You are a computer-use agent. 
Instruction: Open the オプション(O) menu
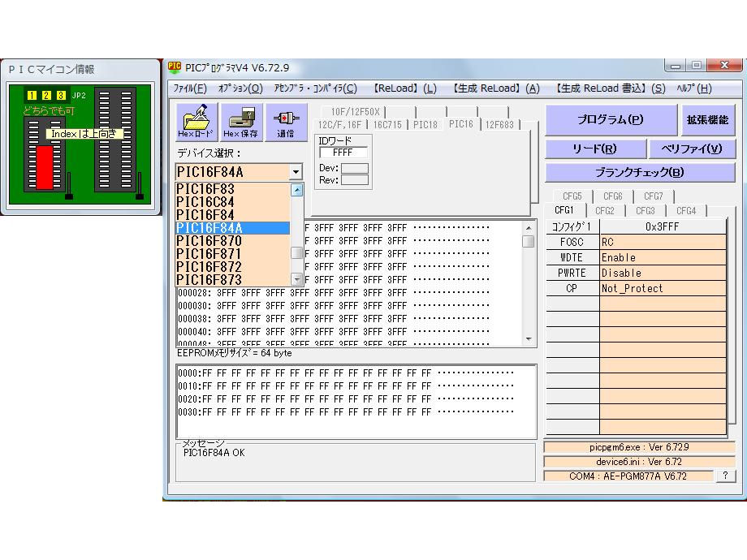[x=240, y=88]
